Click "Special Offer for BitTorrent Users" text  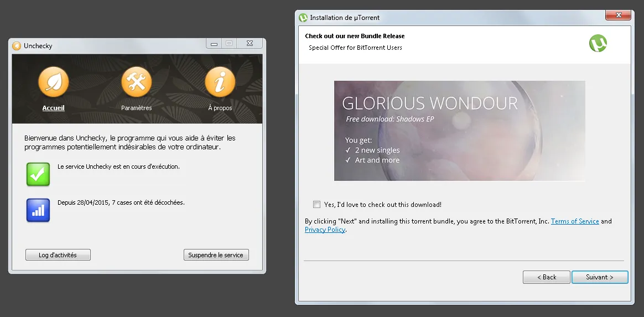coord(355,48)
